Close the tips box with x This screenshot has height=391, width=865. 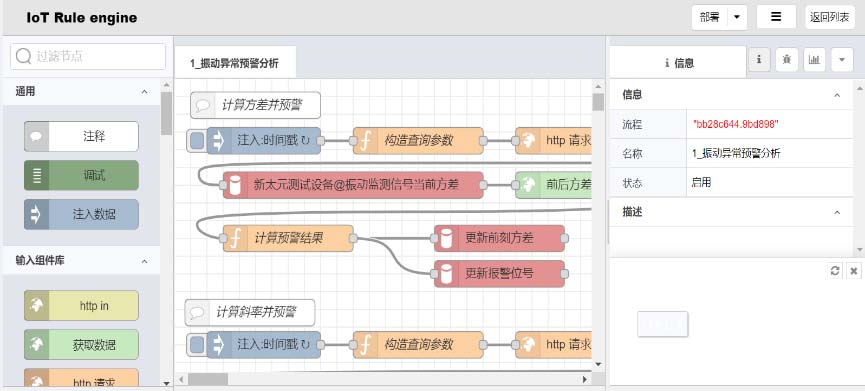(x=853, y=270)
